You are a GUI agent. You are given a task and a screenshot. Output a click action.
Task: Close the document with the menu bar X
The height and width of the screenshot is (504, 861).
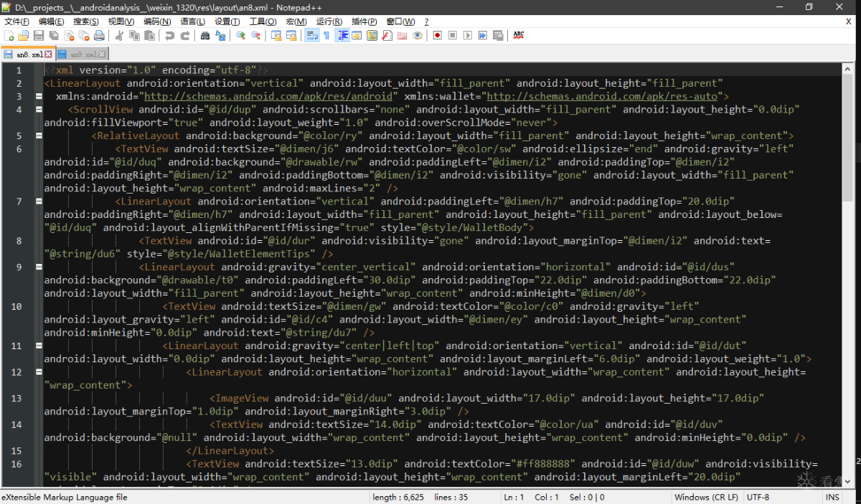click(849, 22)
